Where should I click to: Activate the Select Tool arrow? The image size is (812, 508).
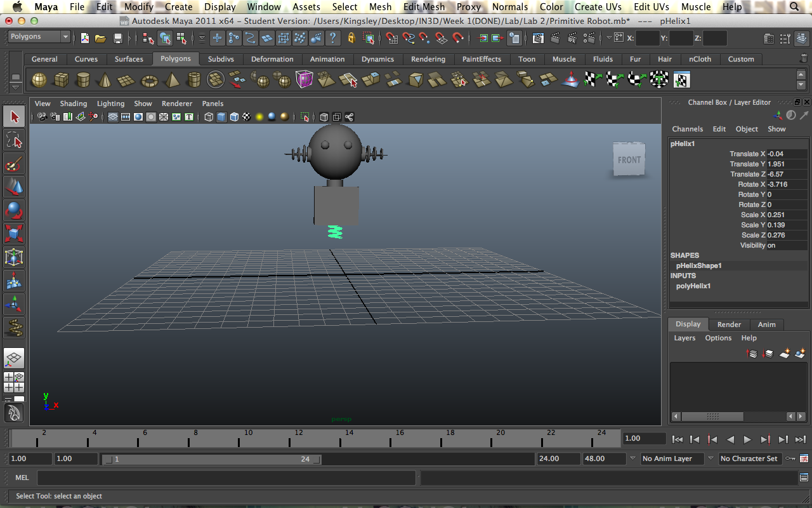pos(15,116)
